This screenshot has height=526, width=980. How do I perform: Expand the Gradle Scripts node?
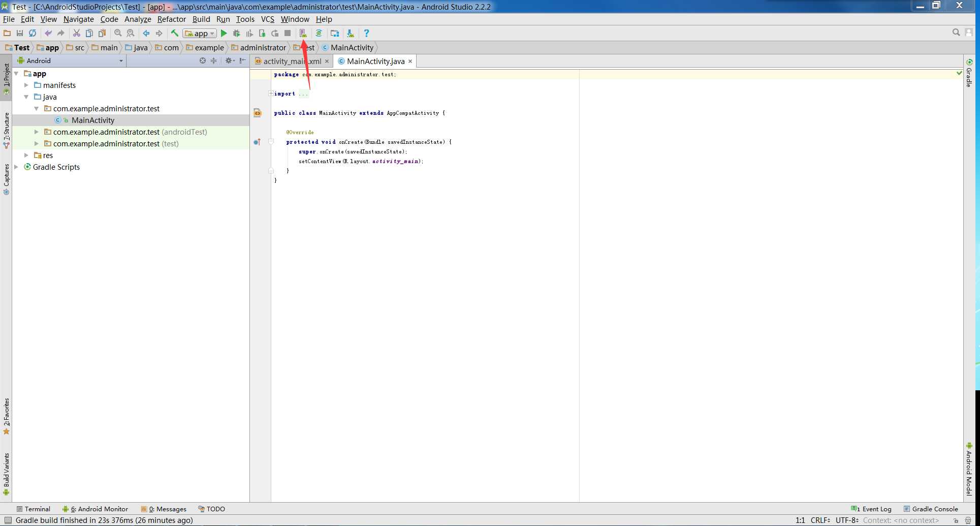tap(16, 167)
